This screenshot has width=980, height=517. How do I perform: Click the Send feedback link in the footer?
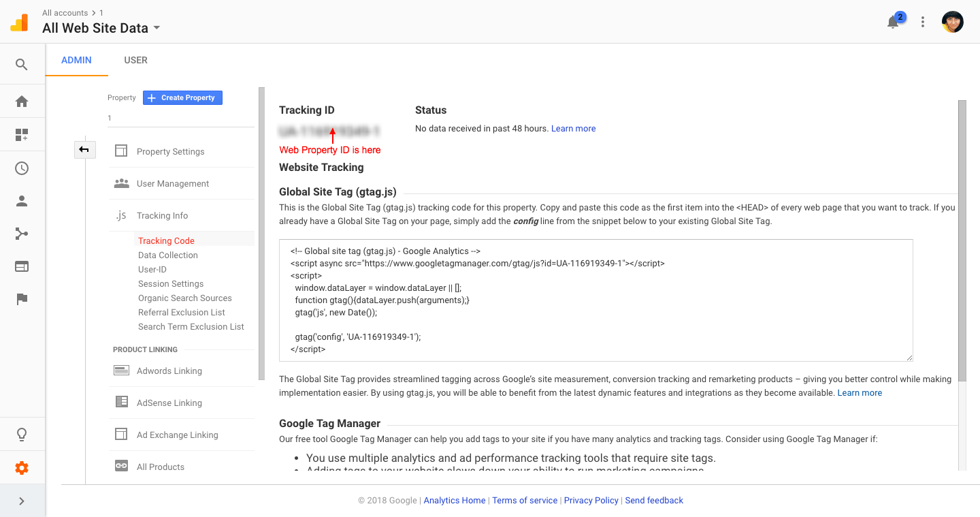(x=654, y=500)
